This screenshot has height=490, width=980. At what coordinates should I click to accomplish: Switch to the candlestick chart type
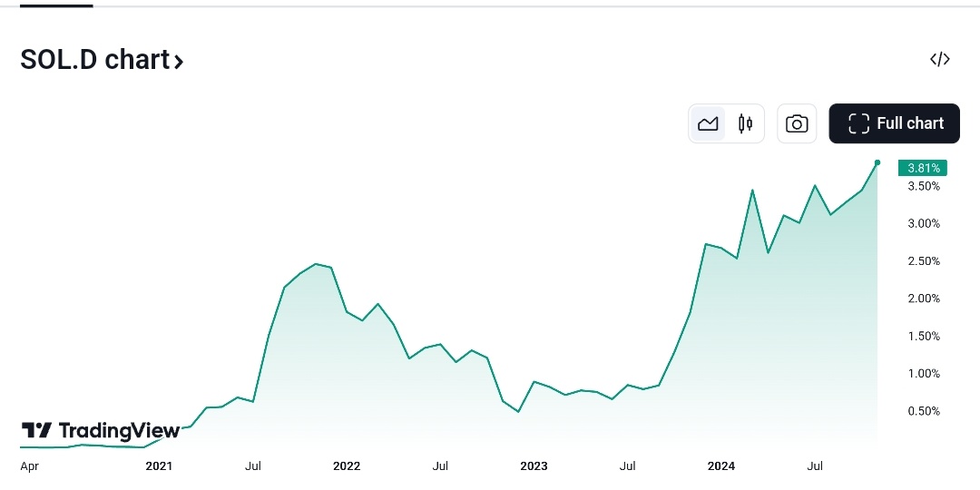[745, 124]
